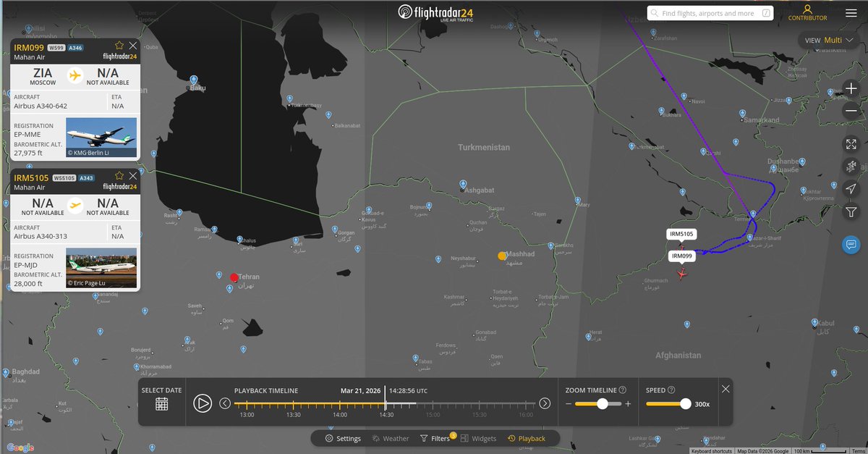Click the IRM099 map label
This screenshot has height=454, width=868.
681,256
